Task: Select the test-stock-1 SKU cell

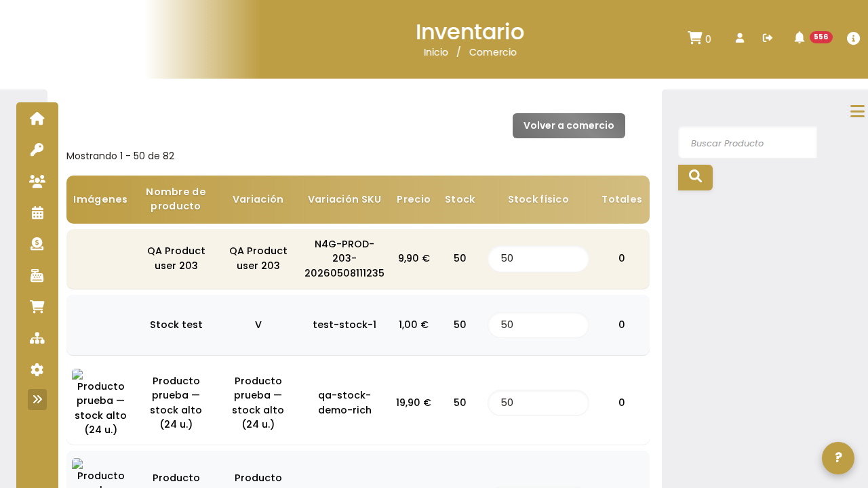Action: [344, 325]
